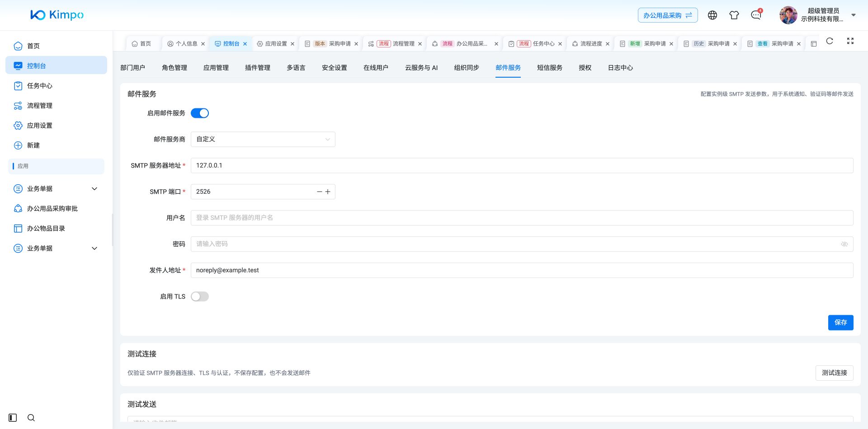868x429 pixels.
Task: Open 办公物品目录 in sidebar
Action: (x=56, y=228)
